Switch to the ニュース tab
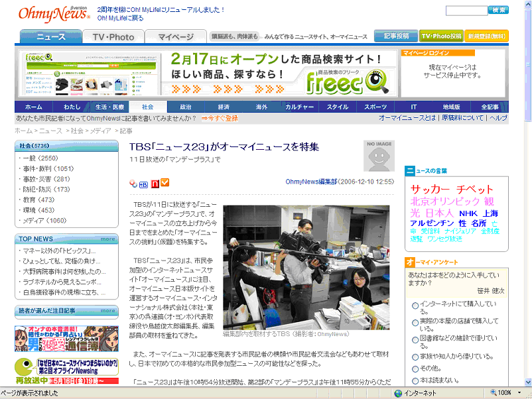Image resolution: width=532 pixels, height=399 pixels. (51, 36)
